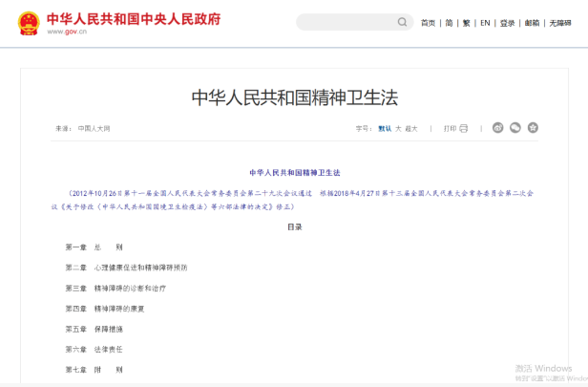Click the site title 中华人民共和国中央人民政府

[x=134, y=19]
